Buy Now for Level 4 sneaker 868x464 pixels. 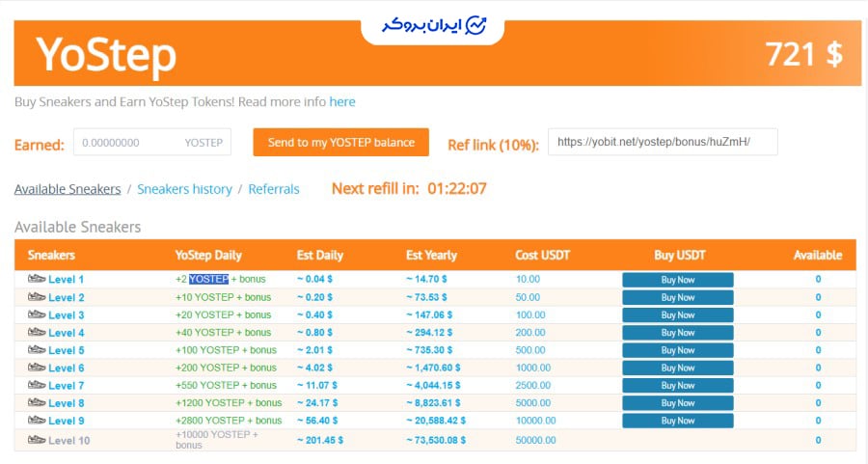click(x=678, y=333)
